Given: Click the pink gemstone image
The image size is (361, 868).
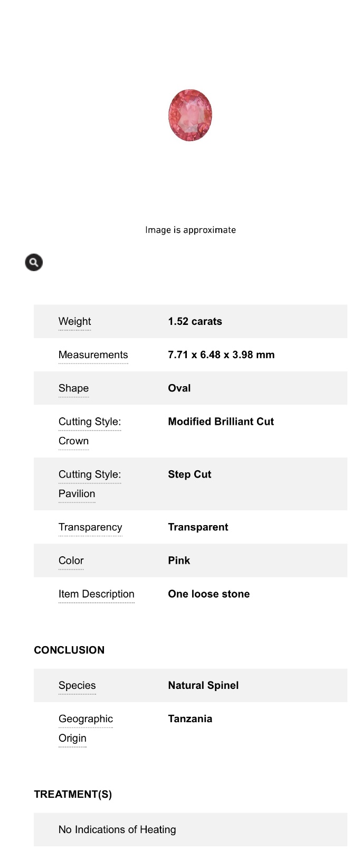Looking at the screenshot, I should [190, 115].
